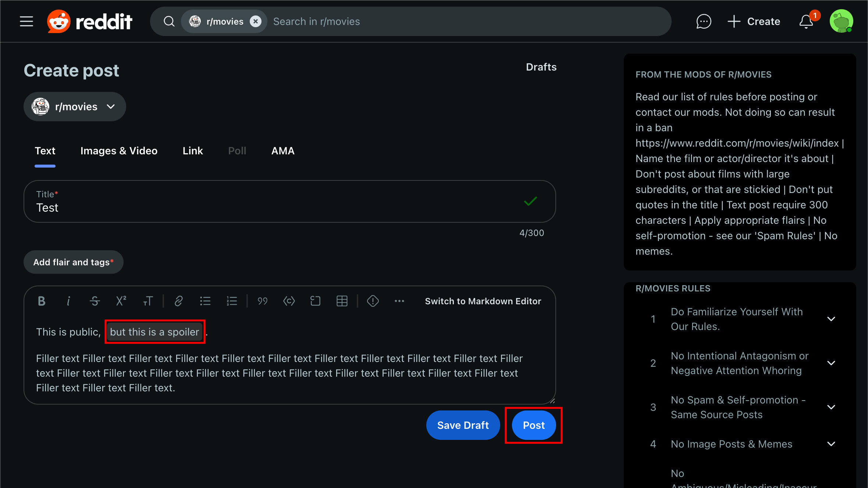Switch to Images & Video tab
Image resolution: width=868 pixels, height=488 pixels.
[x=119, y=151]
